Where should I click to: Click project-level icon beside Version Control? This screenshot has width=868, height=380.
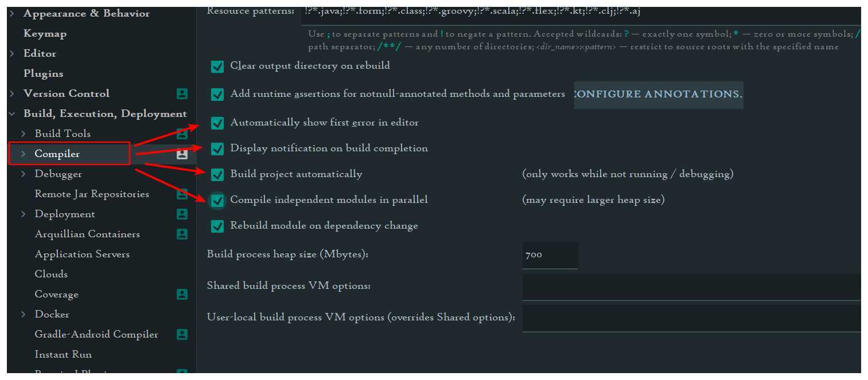(182, 93)
